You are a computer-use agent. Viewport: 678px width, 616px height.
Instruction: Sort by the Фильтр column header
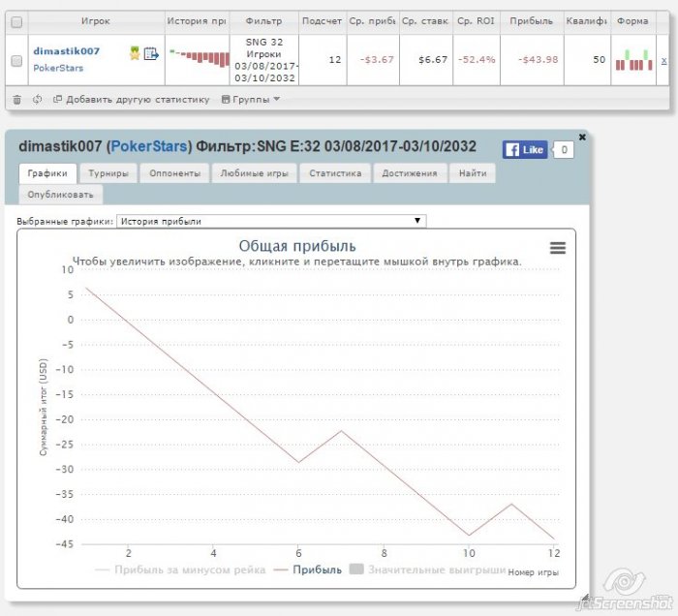(x=263, y=20)
